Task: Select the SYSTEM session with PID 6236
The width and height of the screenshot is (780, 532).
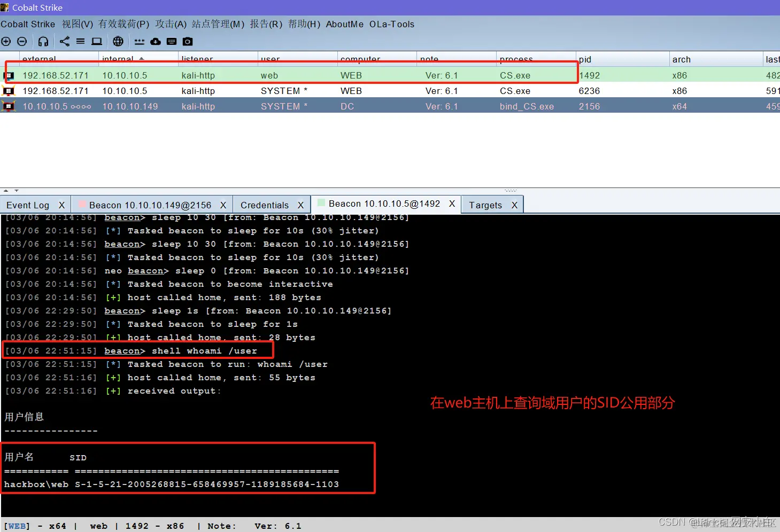Action: point(390,91)
